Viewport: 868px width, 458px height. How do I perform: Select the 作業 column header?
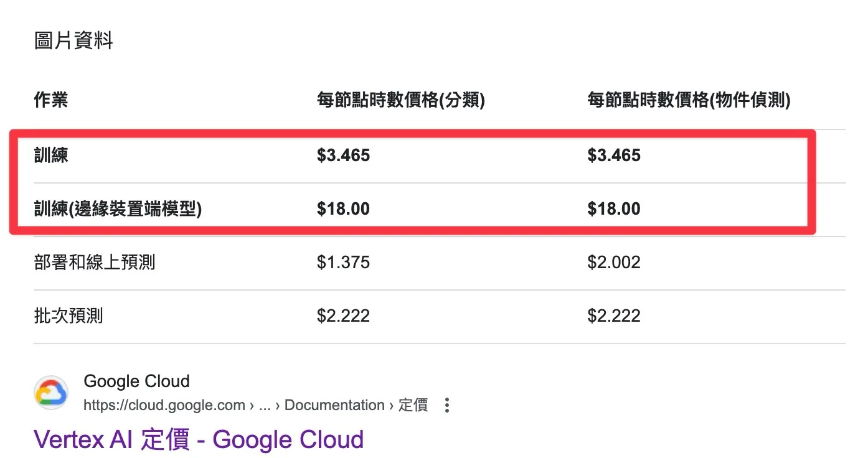50,100
